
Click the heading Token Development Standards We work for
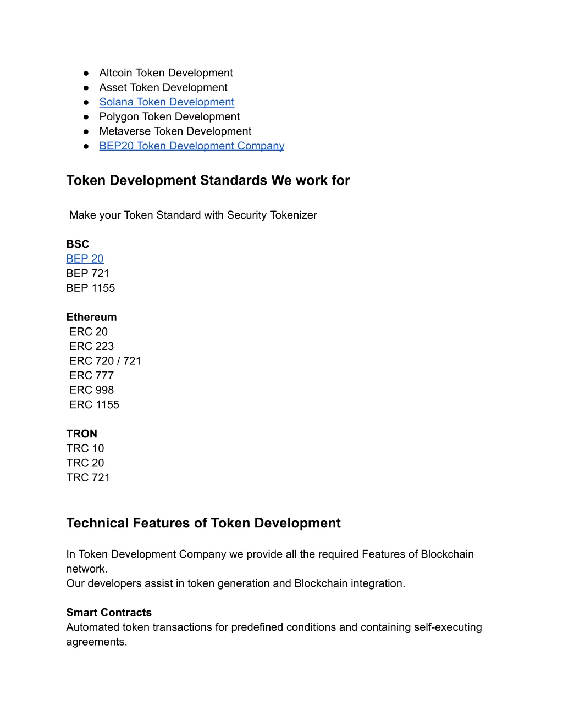208,180
